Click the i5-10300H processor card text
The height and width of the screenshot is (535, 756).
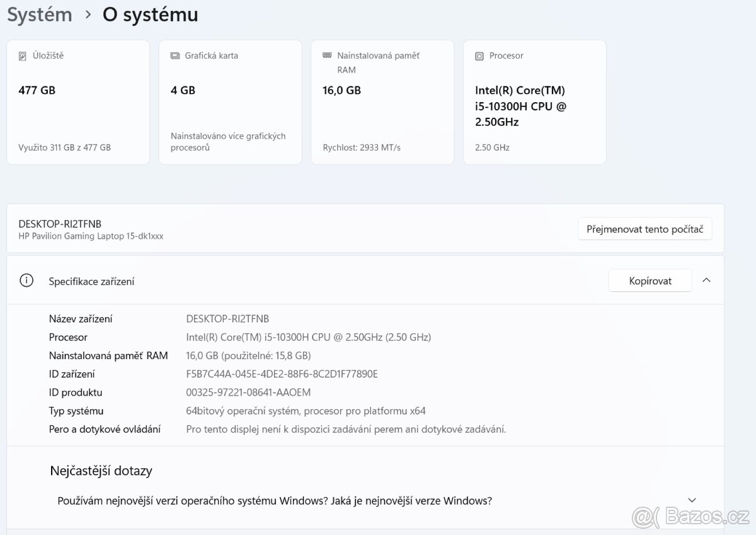[520, 106]
